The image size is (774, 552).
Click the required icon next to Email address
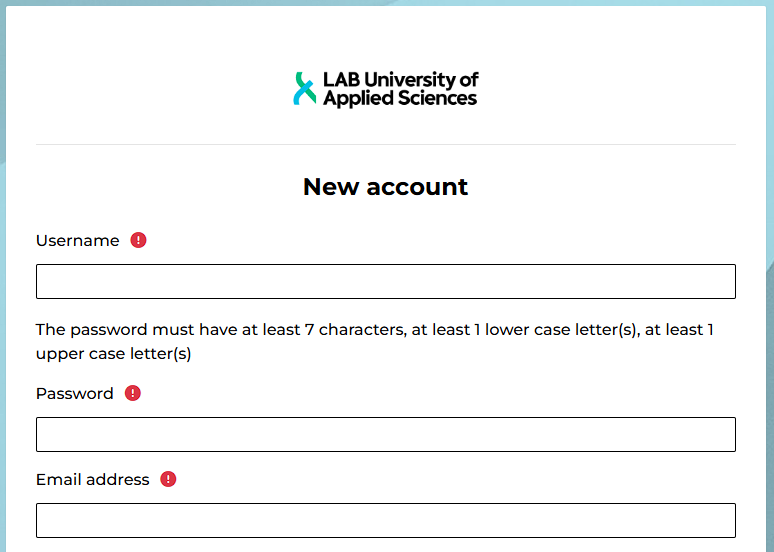(x=168, y=479)
